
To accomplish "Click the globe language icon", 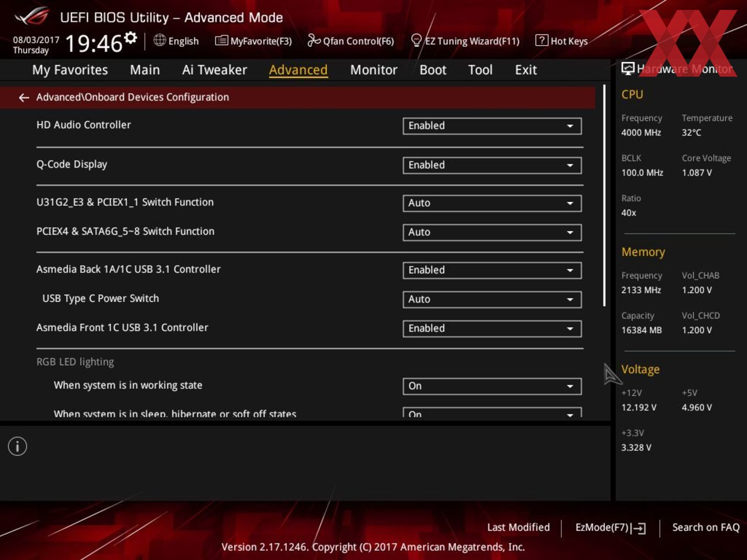I will (160, 40).
